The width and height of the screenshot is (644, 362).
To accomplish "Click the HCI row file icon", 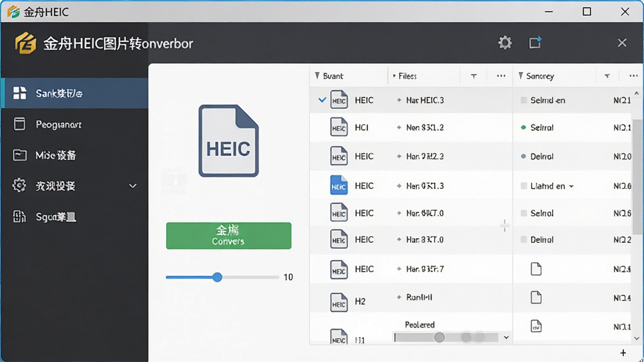I will (339, 127).
